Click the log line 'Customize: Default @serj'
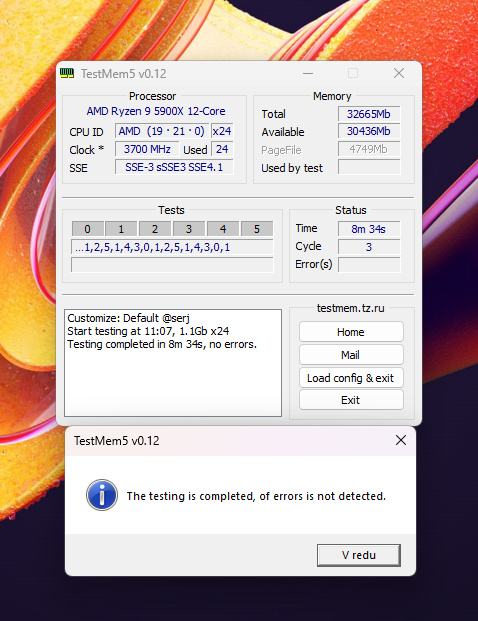 [x=129, y=318]
